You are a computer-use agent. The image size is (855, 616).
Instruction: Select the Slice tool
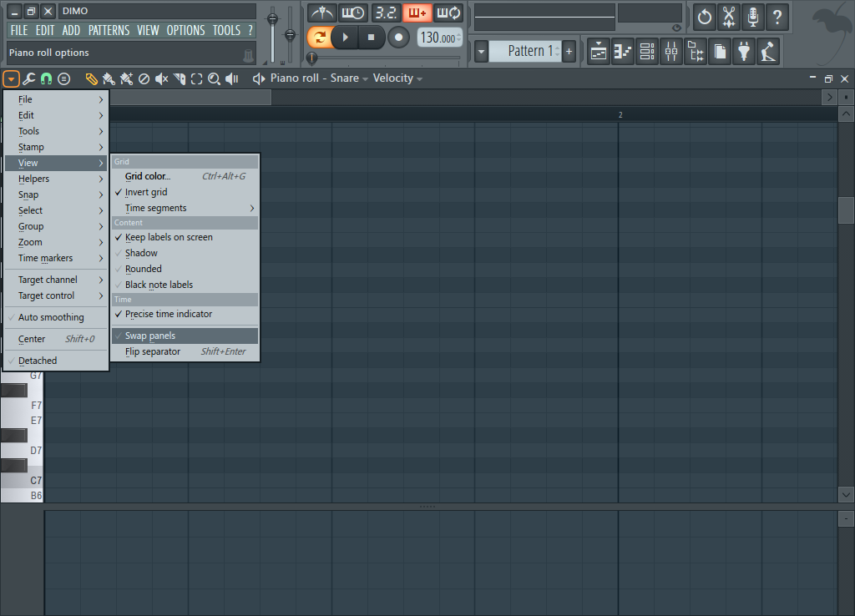[180, 79]
